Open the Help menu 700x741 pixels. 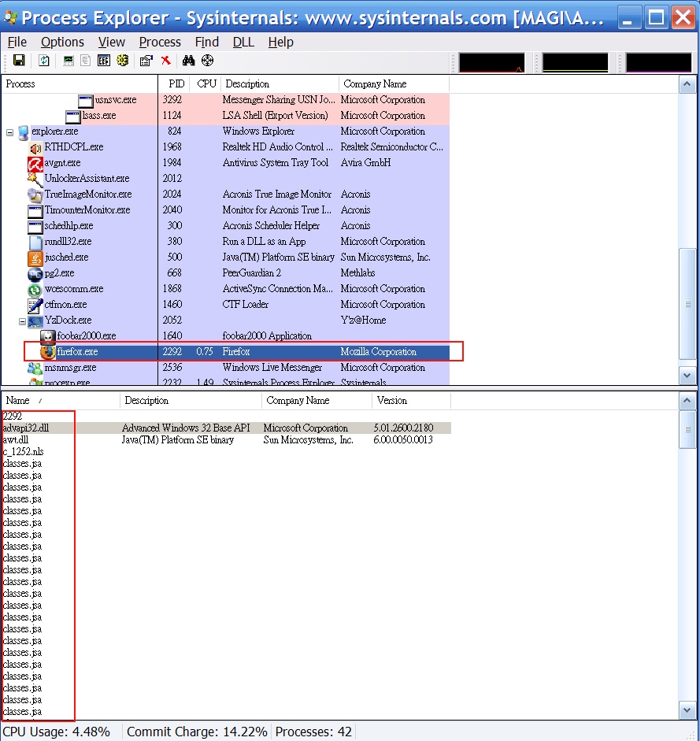click(281, 42)
